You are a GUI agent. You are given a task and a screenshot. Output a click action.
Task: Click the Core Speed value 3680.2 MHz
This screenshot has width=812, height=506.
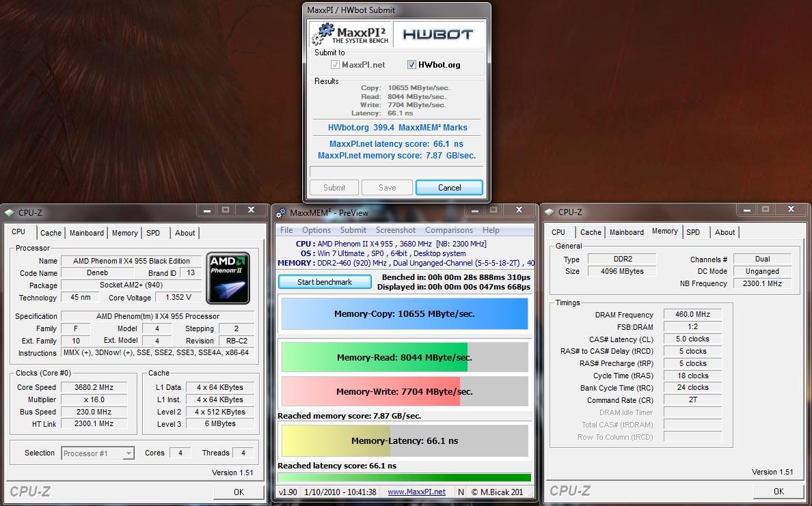[x=94, y=387]
